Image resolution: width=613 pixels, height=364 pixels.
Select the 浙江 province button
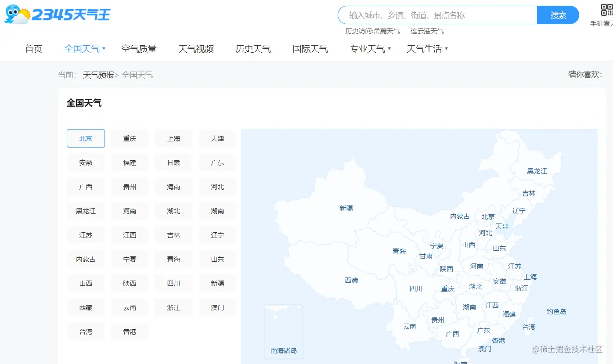(x=173, y=307)
